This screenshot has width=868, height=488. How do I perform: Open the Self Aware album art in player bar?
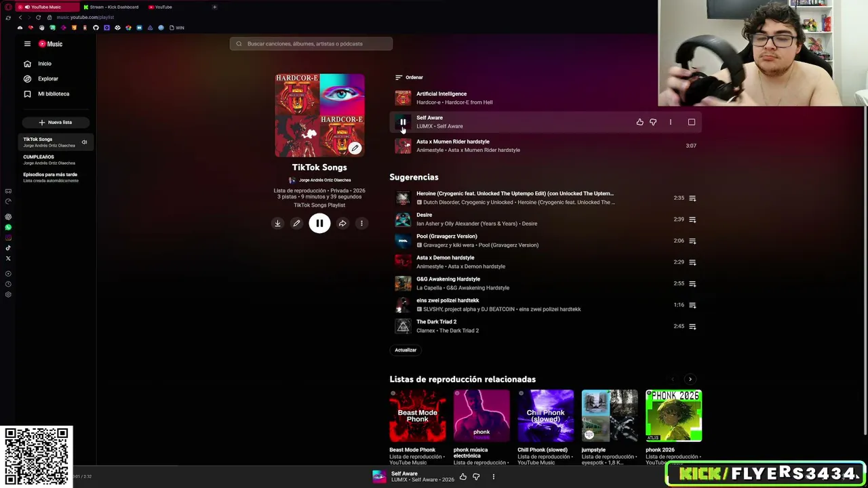[x=379, y=477]
